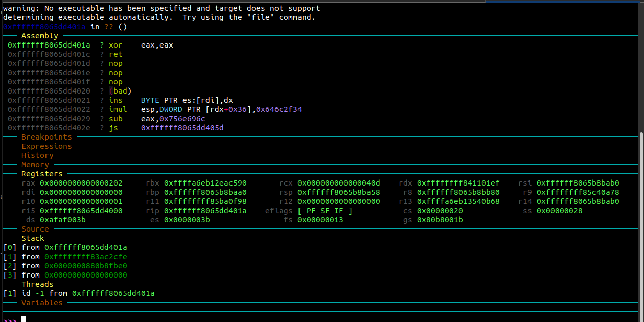Click the (bad) instruction entry

click(x=120, y=91)
